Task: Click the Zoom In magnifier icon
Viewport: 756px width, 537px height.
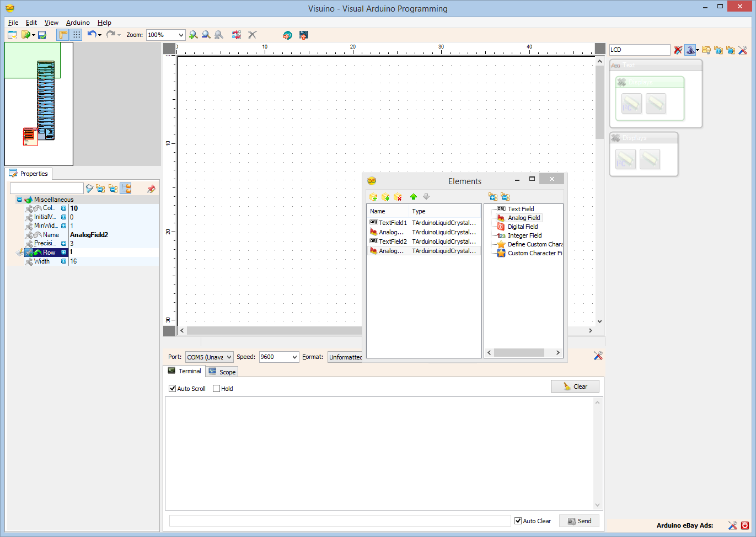Action: click(194, 35)
